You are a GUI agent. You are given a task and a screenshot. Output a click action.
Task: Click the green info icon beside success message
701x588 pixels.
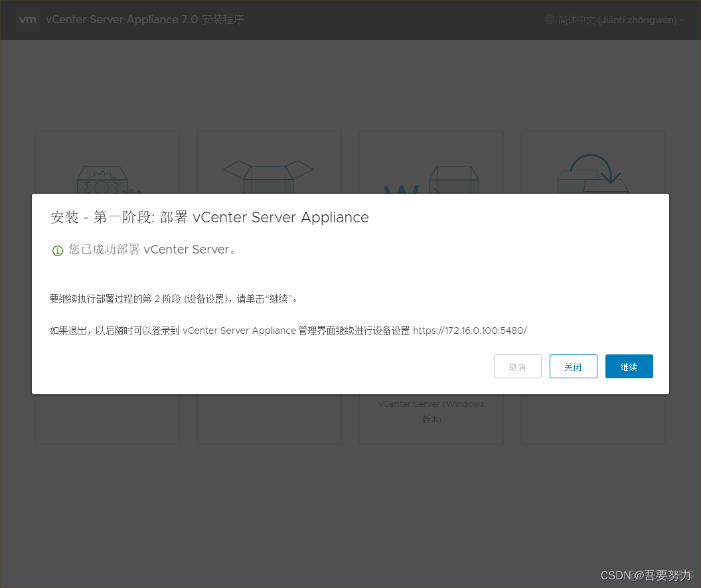pos(58,251)
